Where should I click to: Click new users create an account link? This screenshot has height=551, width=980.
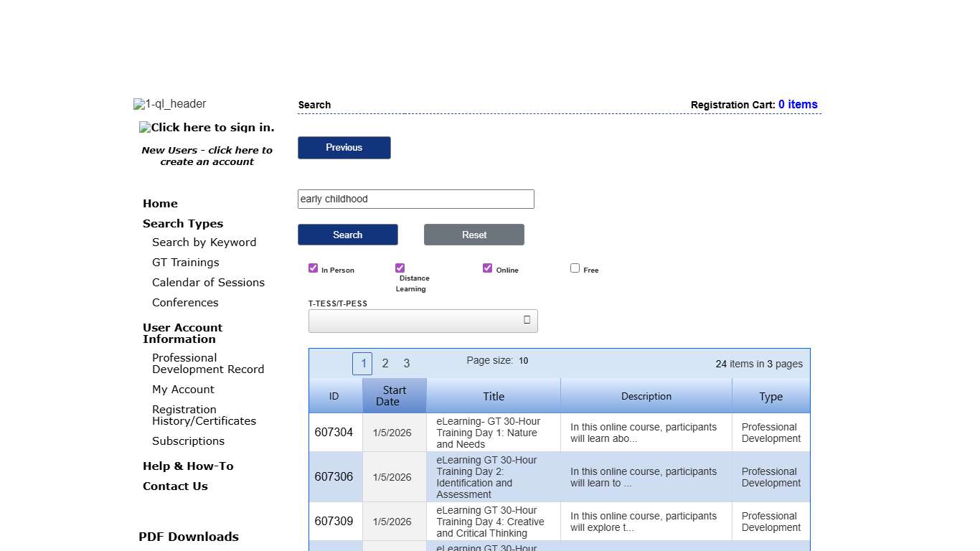tap(207, 156)
